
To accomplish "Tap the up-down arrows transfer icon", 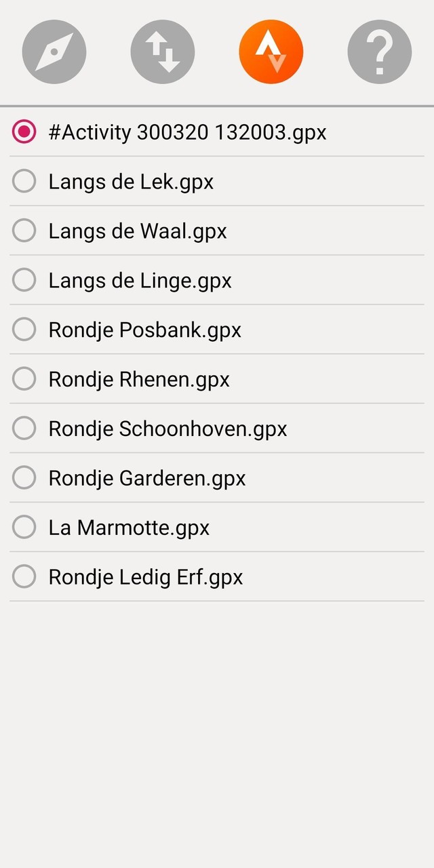I will click(x=163, y=52).
